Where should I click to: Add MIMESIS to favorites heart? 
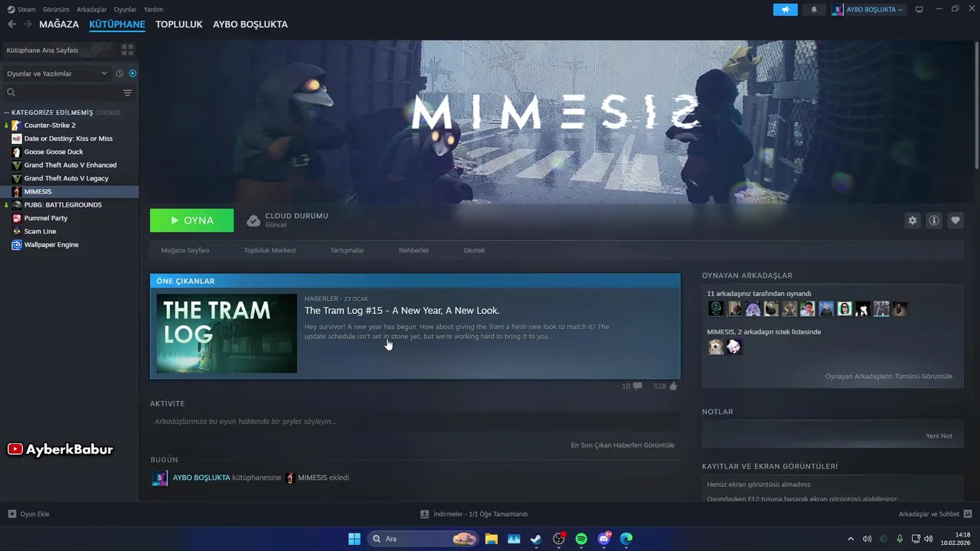tap(955, 220)
